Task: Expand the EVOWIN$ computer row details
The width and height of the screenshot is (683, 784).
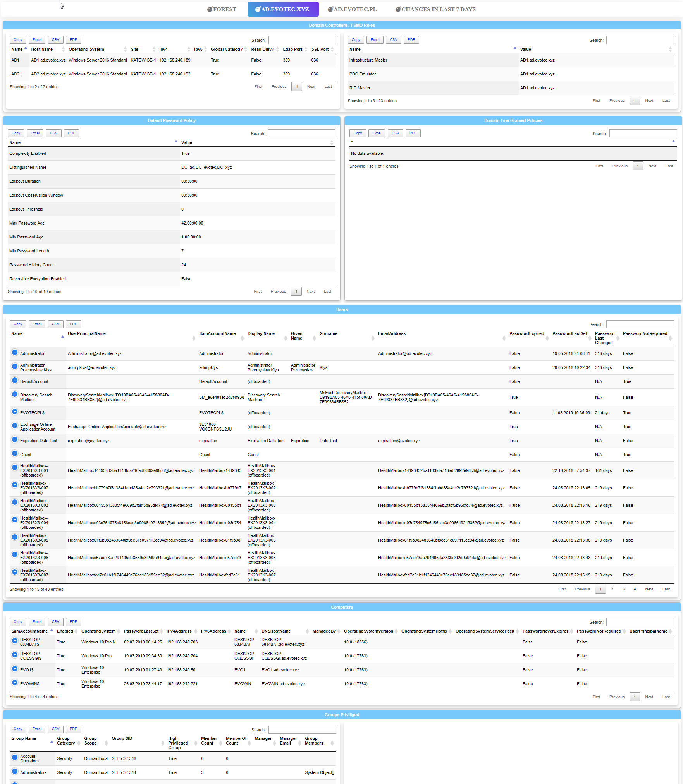Action: 15,683
